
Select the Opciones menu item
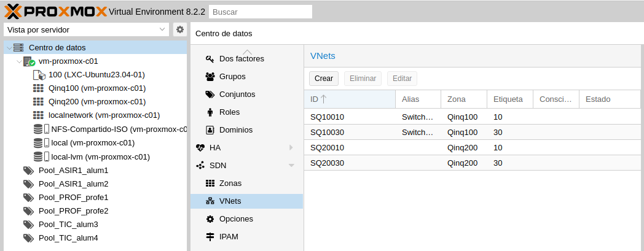tap(246, 219)
